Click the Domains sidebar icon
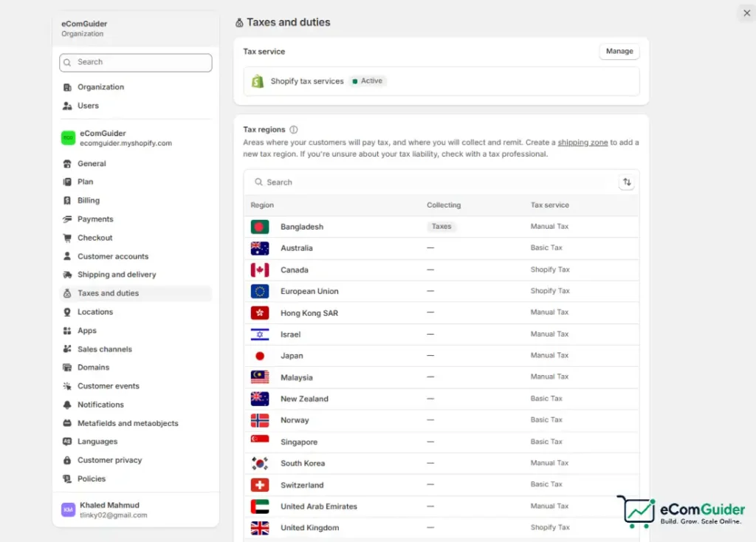Image resolution: width=756 pixels, height=542 pixels. pyautogui.click(x=67, y=368)
